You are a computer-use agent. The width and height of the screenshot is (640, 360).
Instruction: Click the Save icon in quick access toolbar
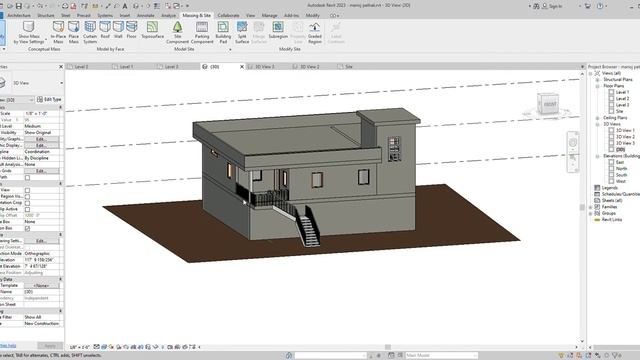tap(19, 6)
